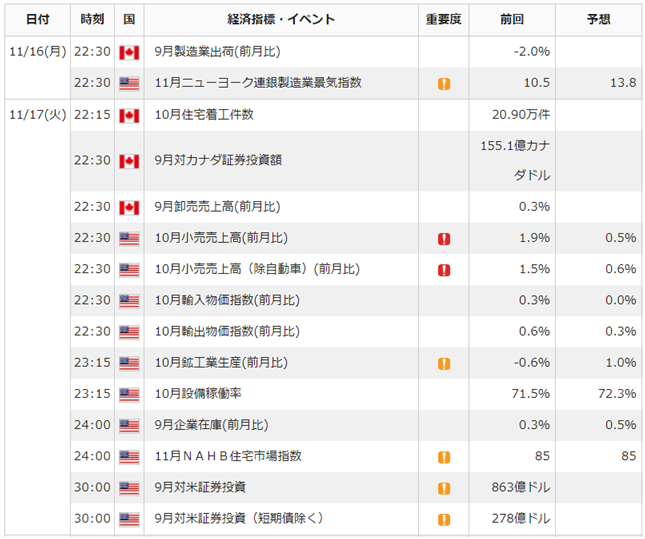Click the US flag beside 10月小売売上高(前月比)
This screenshot has height=539, width=645.
tap(129, 239)
